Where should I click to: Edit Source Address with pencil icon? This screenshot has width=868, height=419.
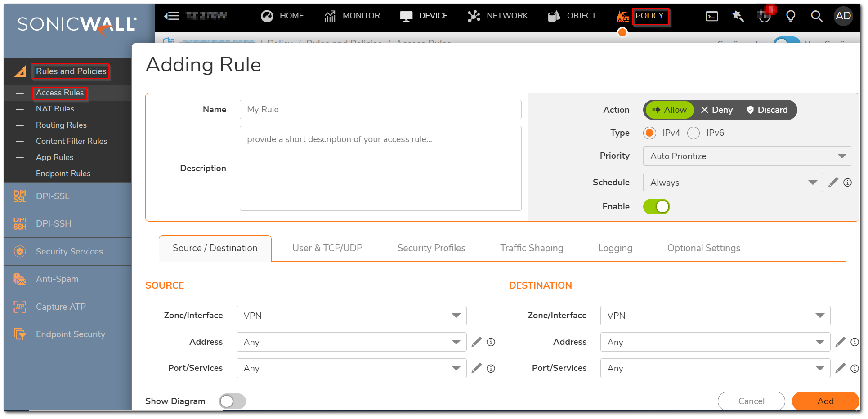(477, 342)
